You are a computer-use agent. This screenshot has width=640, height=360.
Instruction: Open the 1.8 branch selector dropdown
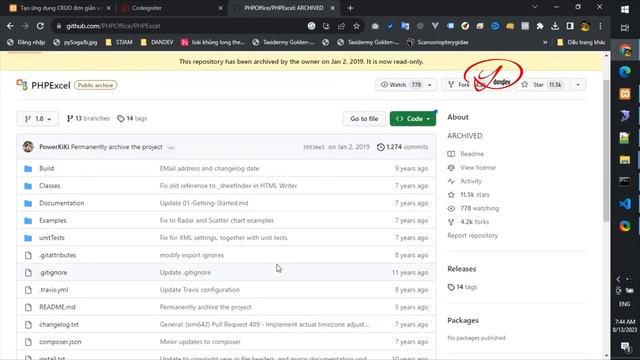pos(38,118)
